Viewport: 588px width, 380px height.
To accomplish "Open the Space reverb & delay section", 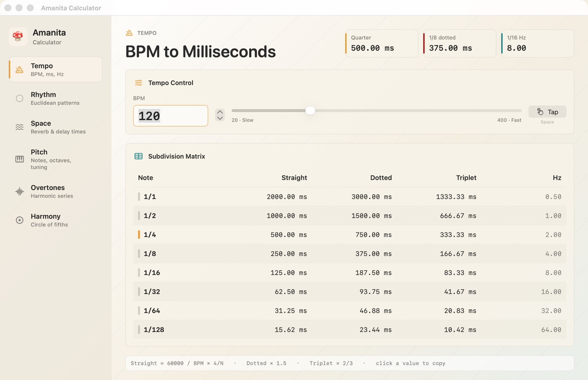I will 55,127.
